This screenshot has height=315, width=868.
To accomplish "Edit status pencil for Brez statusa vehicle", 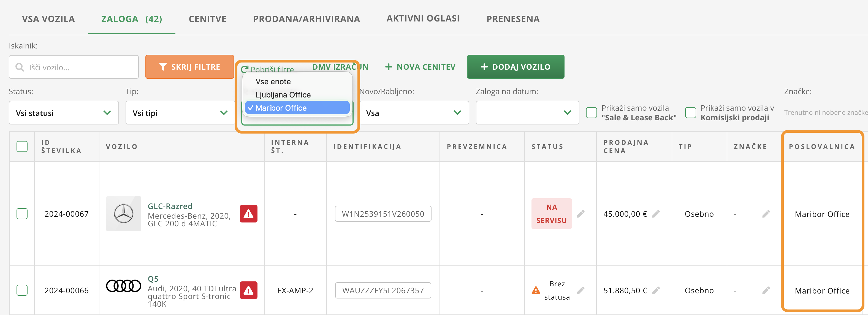I will tap(581, 290).
